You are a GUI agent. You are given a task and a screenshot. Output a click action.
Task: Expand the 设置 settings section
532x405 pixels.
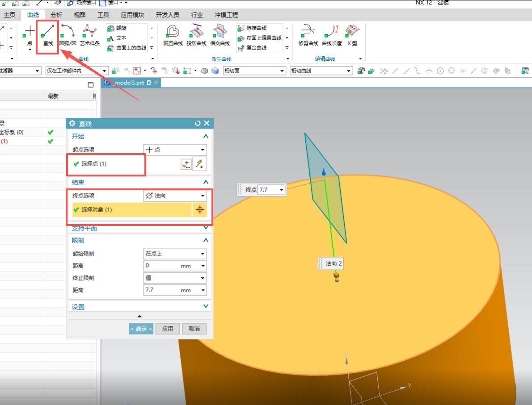click(x=205, y=306)
